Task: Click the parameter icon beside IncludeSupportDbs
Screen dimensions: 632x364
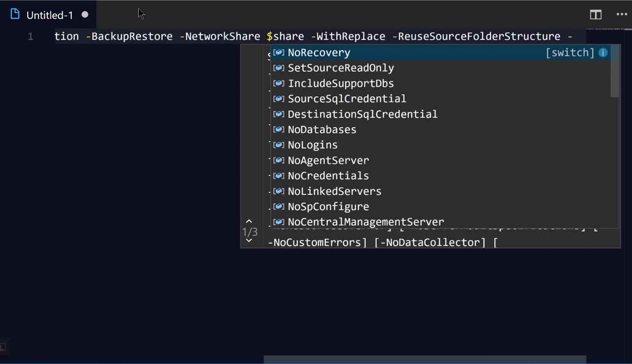Action: [279, 83]
